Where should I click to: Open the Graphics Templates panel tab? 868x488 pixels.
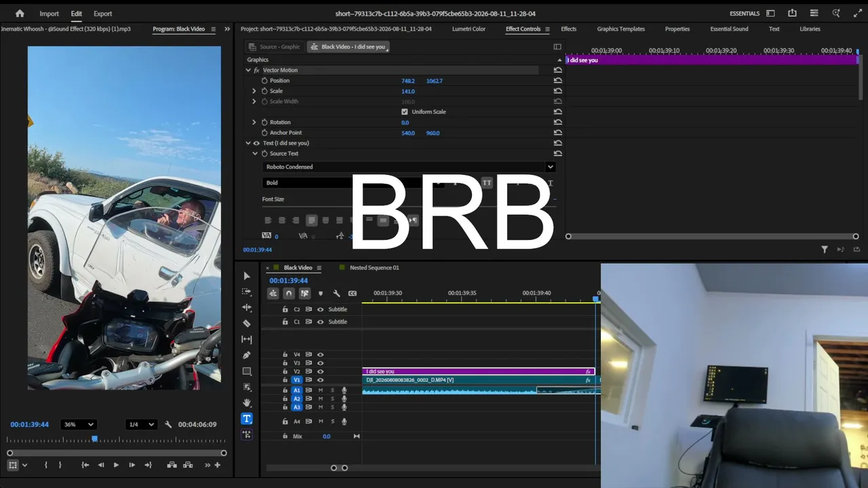pos(620,29)
